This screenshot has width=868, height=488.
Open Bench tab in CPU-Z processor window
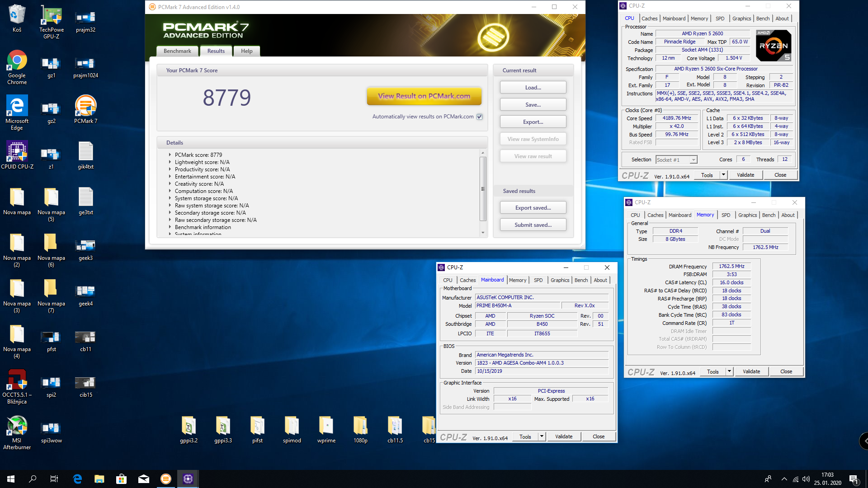[763, 19]
